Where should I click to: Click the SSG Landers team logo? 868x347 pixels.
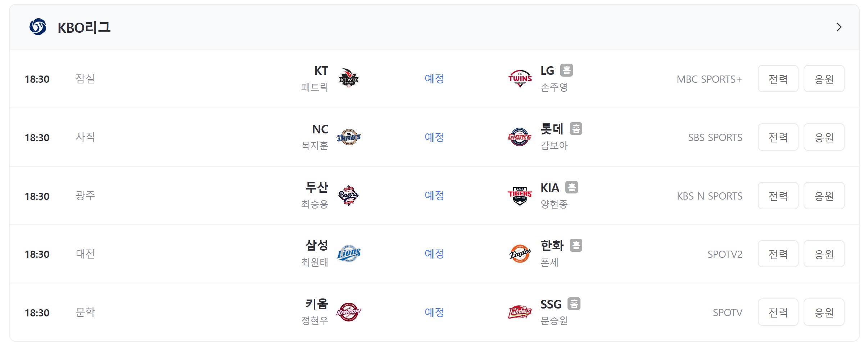point(520,312)
